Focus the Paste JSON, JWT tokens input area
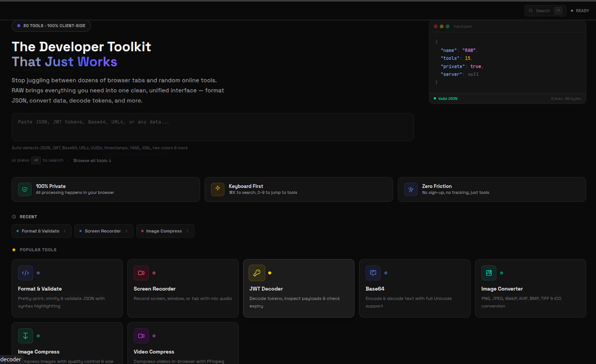Image resolution: width=596 pixels, height=364 pixels. point(213,127)
